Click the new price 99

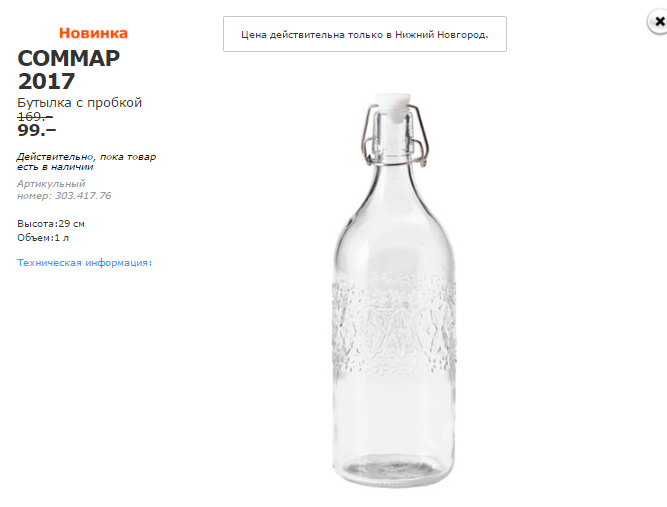[x=37, y=130]
